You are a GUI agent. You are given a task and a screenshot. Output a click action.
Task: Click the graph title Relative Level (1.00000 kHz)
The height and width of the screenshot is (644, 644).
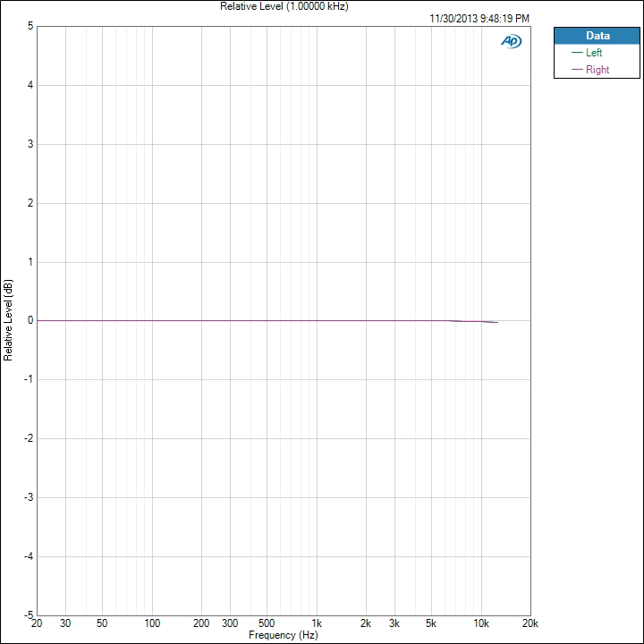coord(284,6)
